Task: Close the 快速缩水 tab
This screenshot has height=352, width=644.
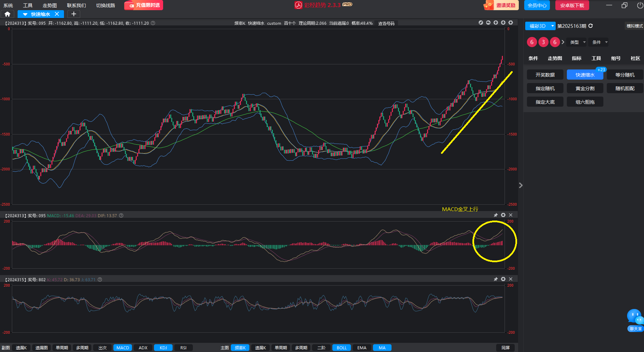Action: point(57,14)
